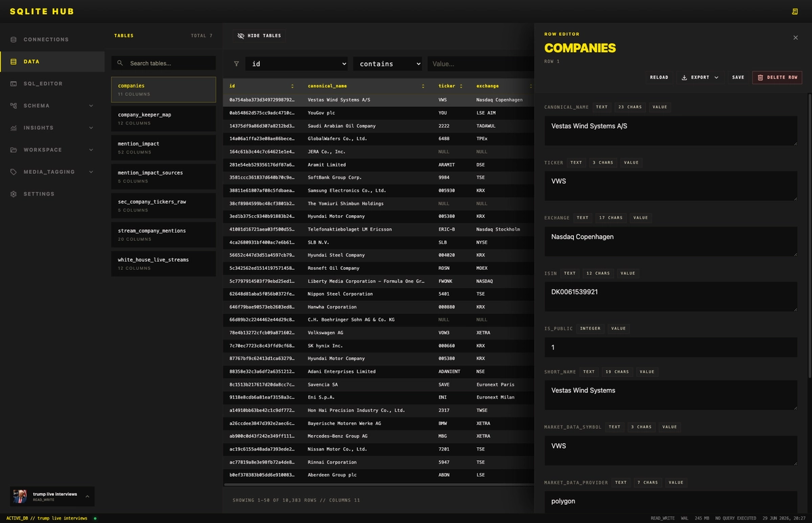Select the Saudi Arabian Oil Company row

coord(378,126)
